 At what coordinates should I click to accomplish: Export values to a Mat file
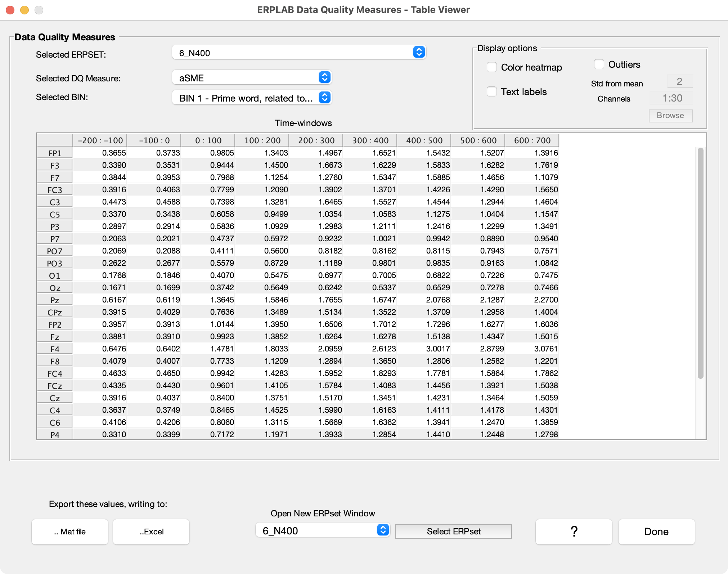(x=70, y=532)
